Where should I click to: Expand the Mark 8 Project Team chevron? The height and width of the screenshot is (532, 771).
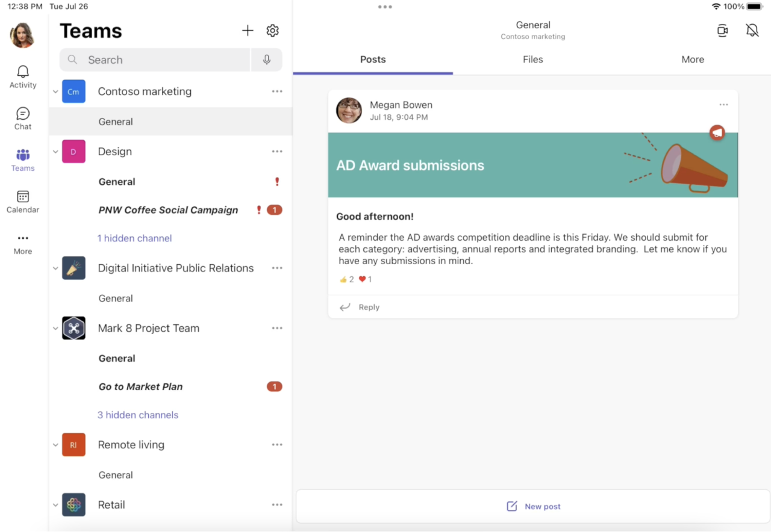click(x=55, y=328)
